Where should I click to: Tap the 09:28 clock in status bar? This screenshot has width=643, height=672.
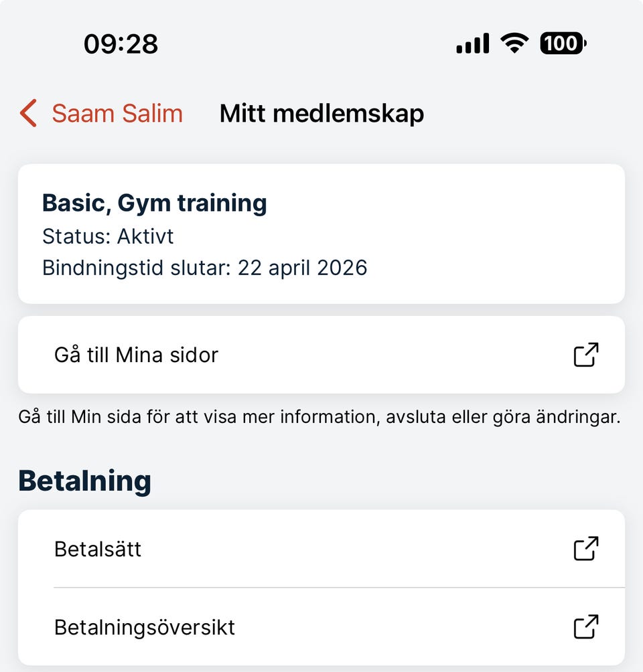click(121, 44)
